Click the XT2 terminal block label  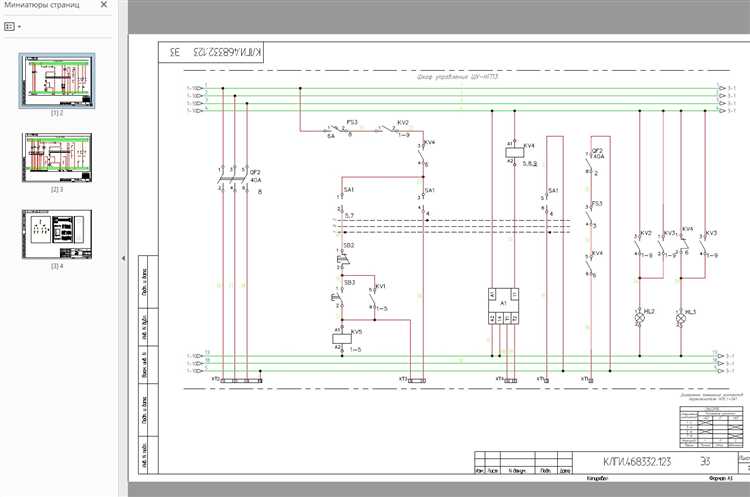click(215, 379)
